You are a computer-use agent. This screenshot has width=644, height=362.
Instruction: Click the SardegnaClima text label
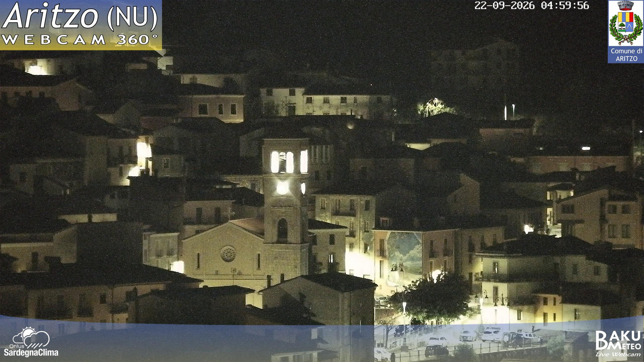click(31, 353)
